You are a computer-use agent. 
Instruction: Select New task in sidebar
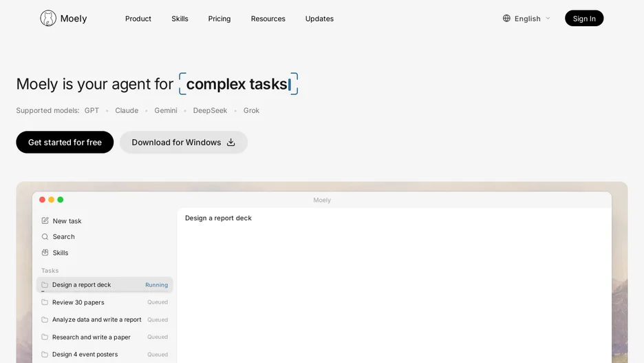click(x=67, y=220)
